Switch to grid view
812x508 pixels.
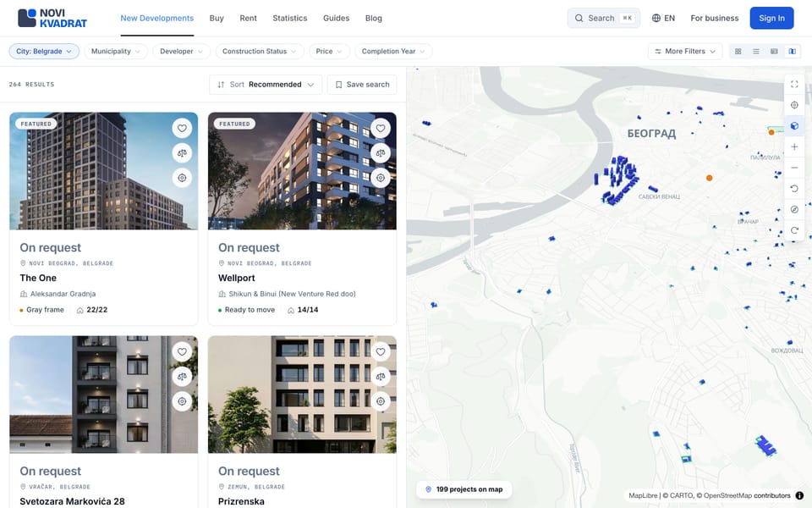(738, 52)
